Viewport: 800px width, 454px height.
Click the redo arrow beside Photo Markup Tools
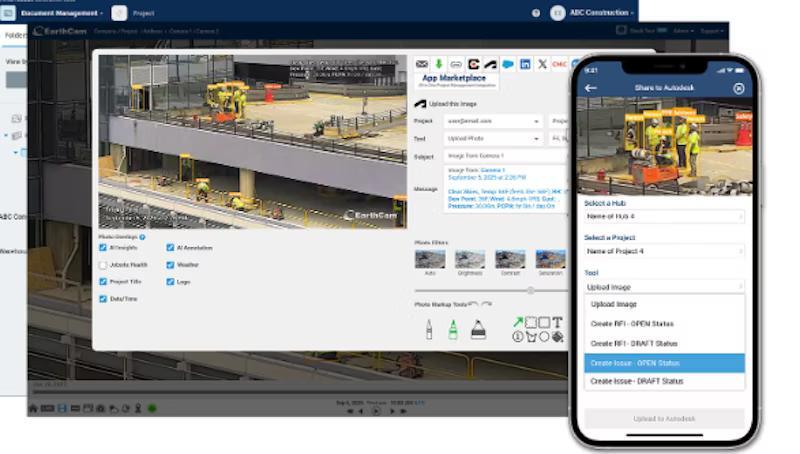pos(486,305)
